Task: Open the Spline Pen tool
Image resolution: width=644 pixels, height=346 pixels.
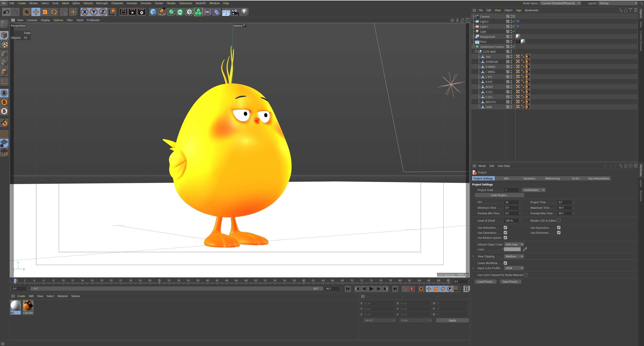Action: click(x=162, y=12)
